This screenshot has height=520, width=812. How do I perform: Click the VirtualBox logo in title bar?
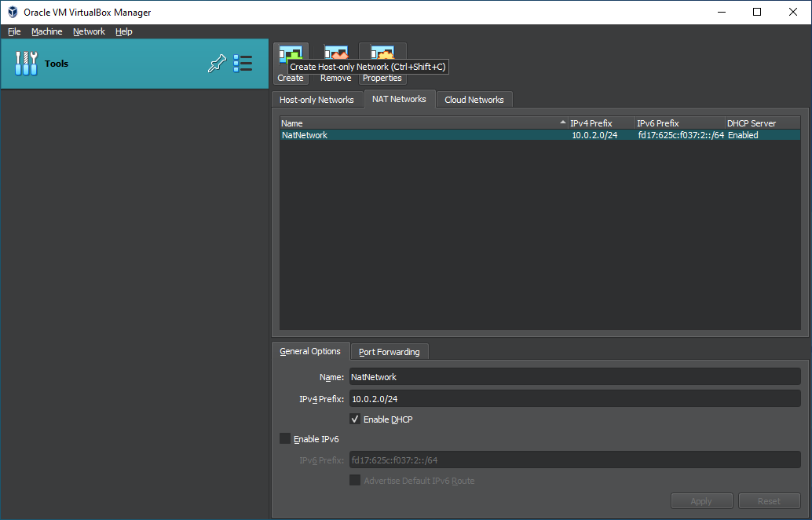click(13, 12)
